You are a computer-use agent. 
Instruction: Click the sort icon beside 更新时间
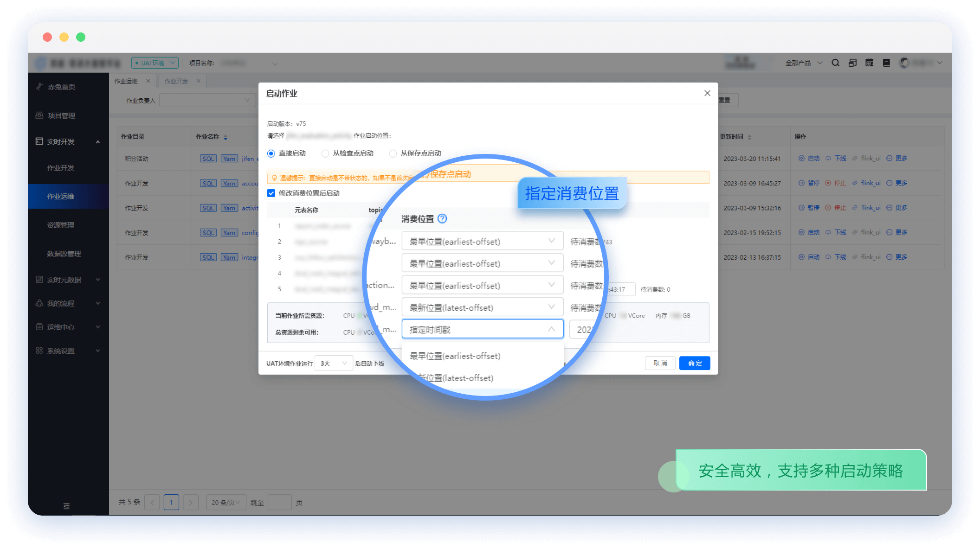749,137
